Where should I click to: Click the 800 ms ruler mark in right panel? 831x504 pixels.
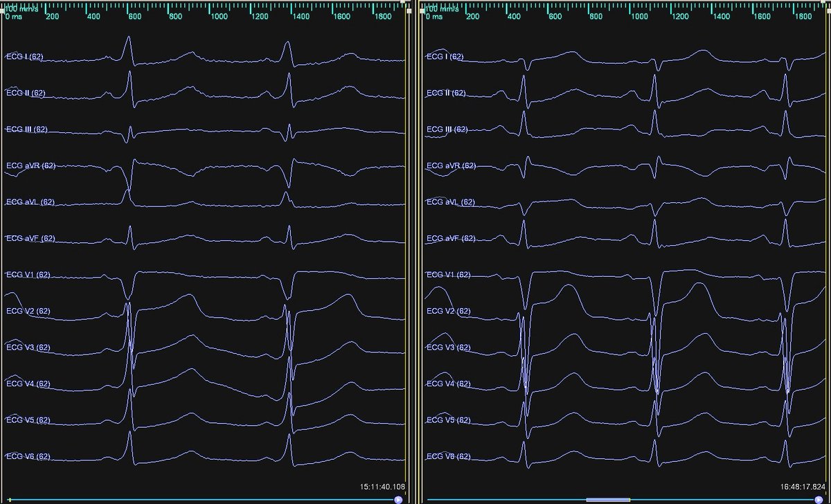coord(597,15)
